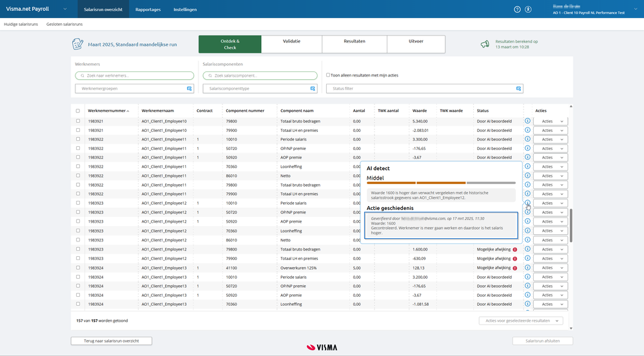The image size is (644, 356).
Task: Click red warning icon on Employee12 Totaal LH en premies
Action: [x=515, y=259]
